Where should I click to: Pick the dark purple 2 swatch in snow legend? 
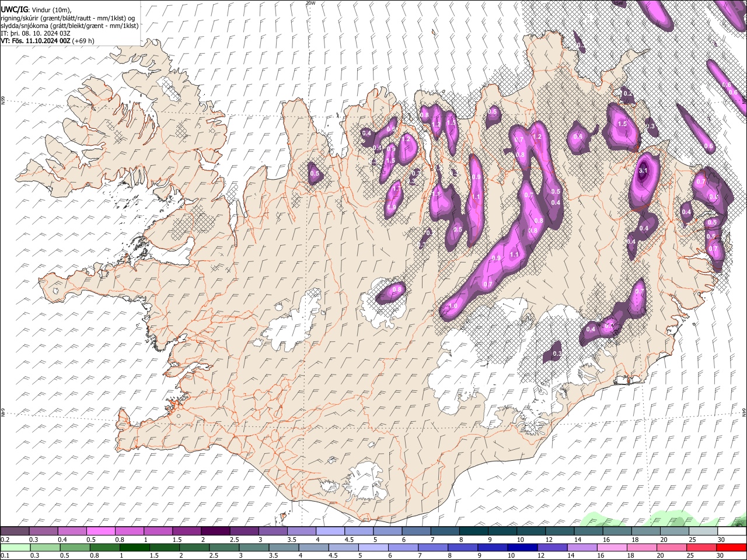coord(215,531)
